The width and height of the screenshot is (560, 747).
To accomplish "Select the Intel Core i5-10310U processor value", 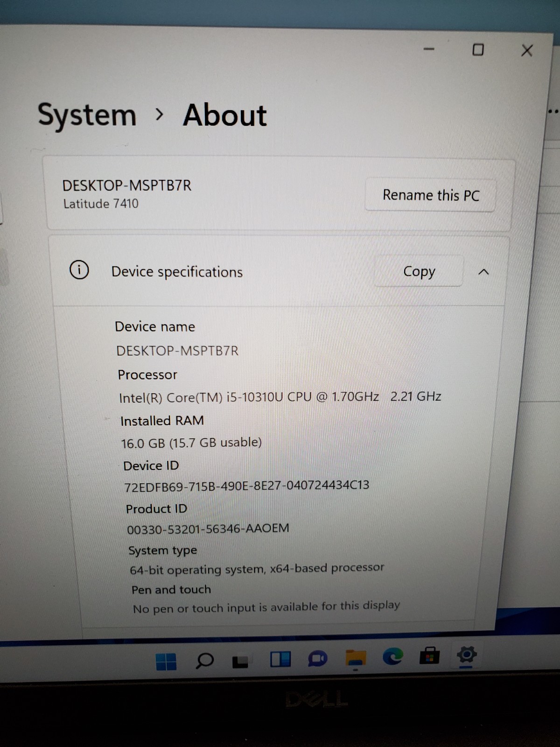I will pyautogui.click(x=280, y=397).
